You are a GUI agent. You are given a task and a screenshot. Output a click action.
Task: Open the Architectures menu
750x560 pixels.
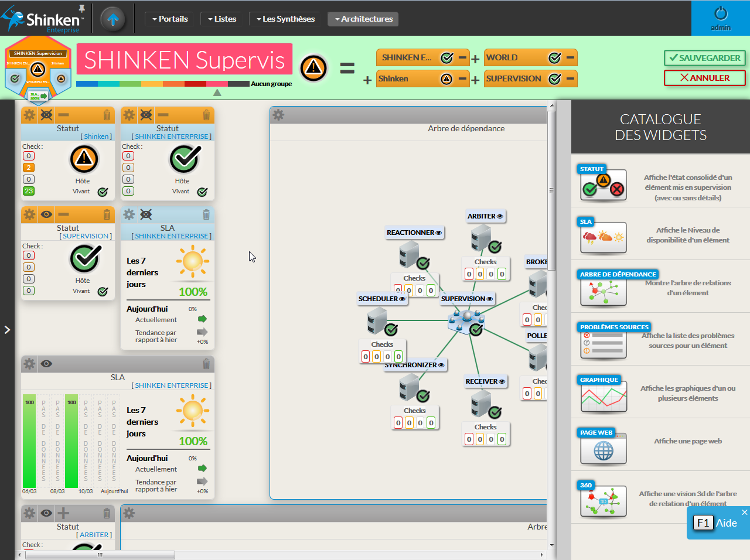[x=363, y=19]
